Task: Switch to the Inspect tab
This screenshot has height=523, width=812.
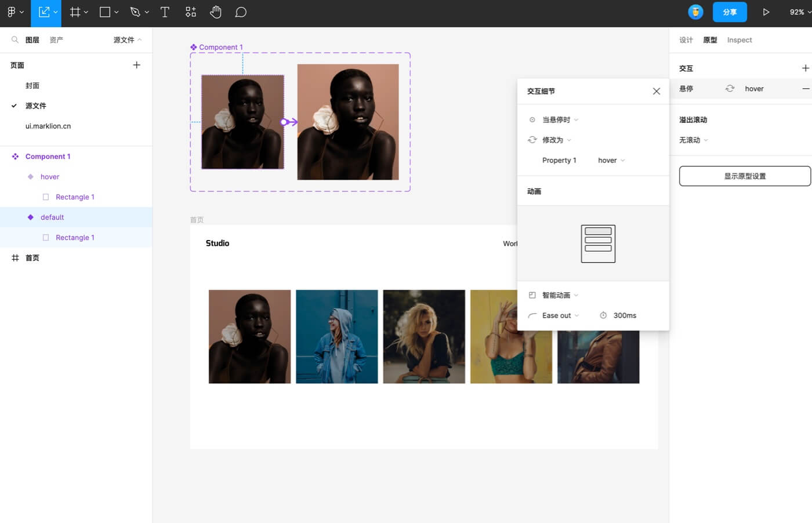Action: 739,40
